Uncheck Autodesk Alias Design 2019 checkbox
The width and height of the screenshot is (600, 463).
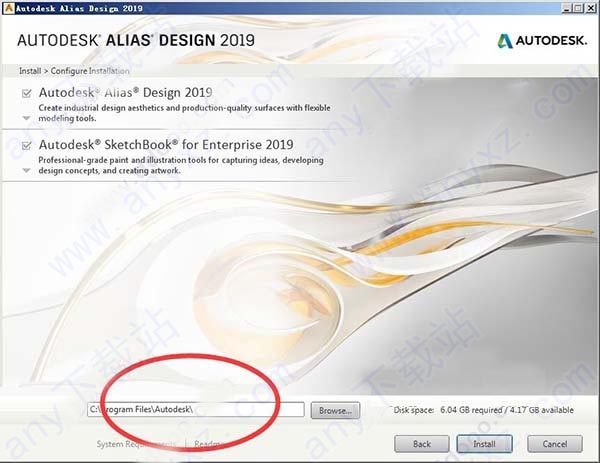(26, 93)
